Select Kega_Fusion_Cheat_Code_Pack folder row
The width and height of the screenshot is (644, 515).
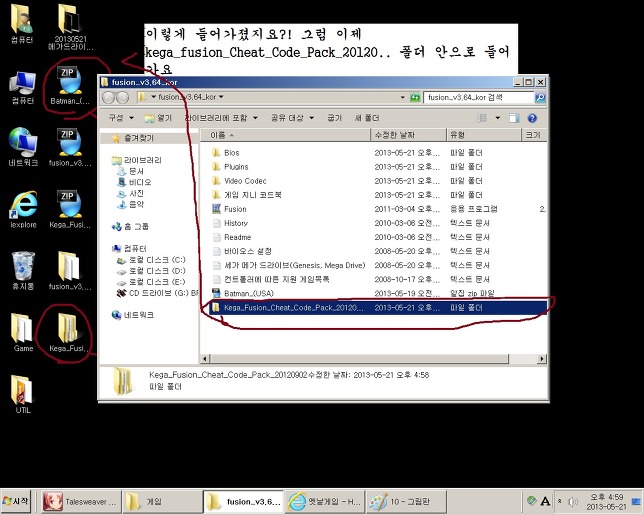coord(378,308)
